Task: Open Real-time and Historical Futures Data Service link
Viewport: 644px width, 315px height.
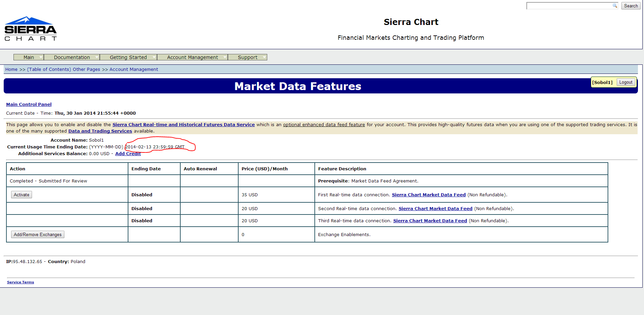Action: coord(183,125)
